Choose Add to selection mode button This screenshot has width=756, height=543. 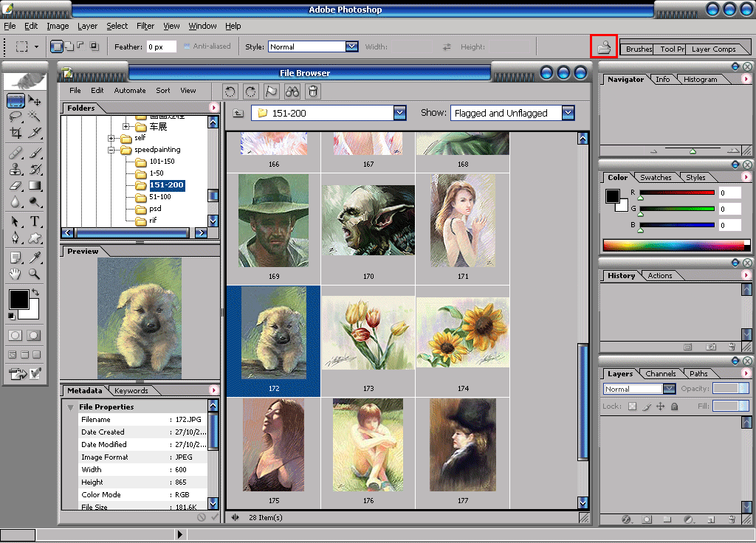[69, 46]
